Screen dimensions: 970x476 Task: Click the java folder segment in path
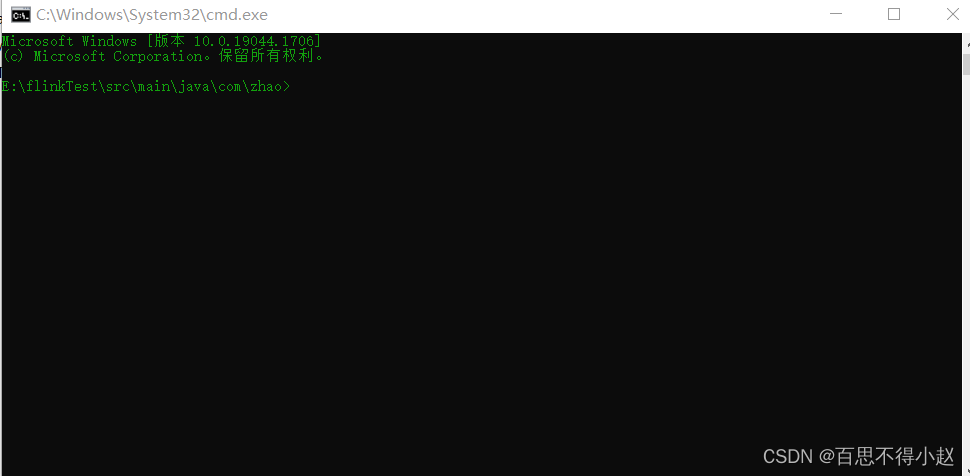(195, 87)
